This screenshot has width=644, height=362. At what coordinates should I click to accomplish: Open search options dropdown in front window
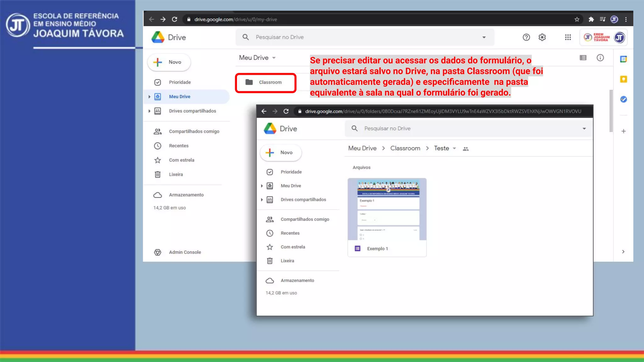click(584, 129)
